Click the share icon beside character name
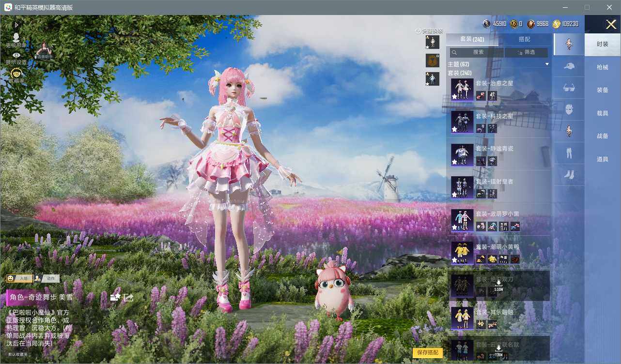The image size is (621, 364). (128, 297)
